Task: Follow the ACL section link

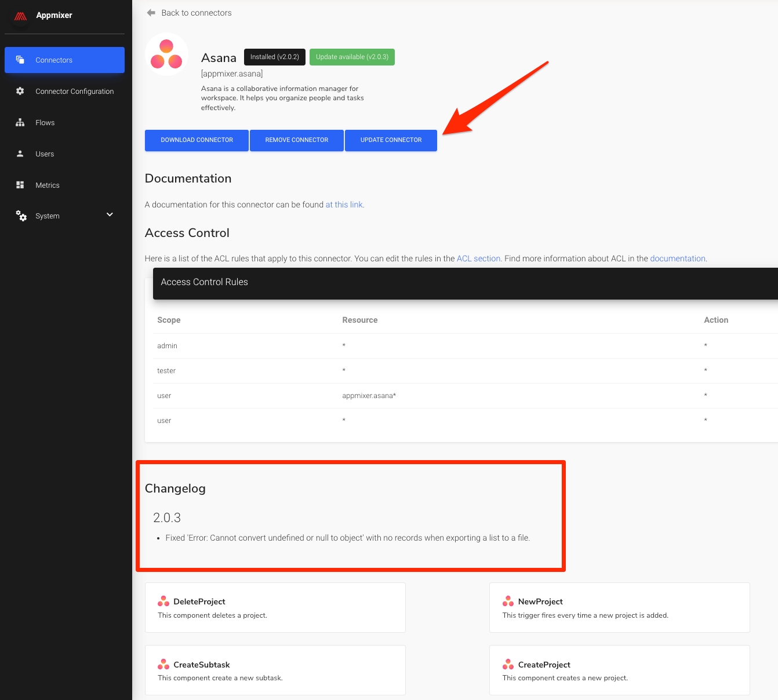Action: pyautogui.click(x=478, y=258)
